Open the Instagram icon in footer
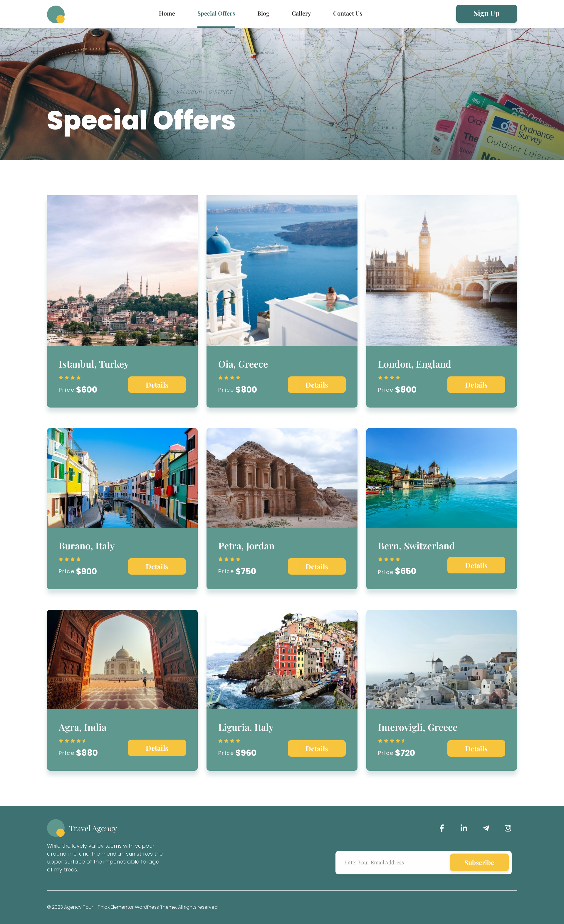Viewport: 564px width, 924px height. pyautogui.click(x=508, y=828)
